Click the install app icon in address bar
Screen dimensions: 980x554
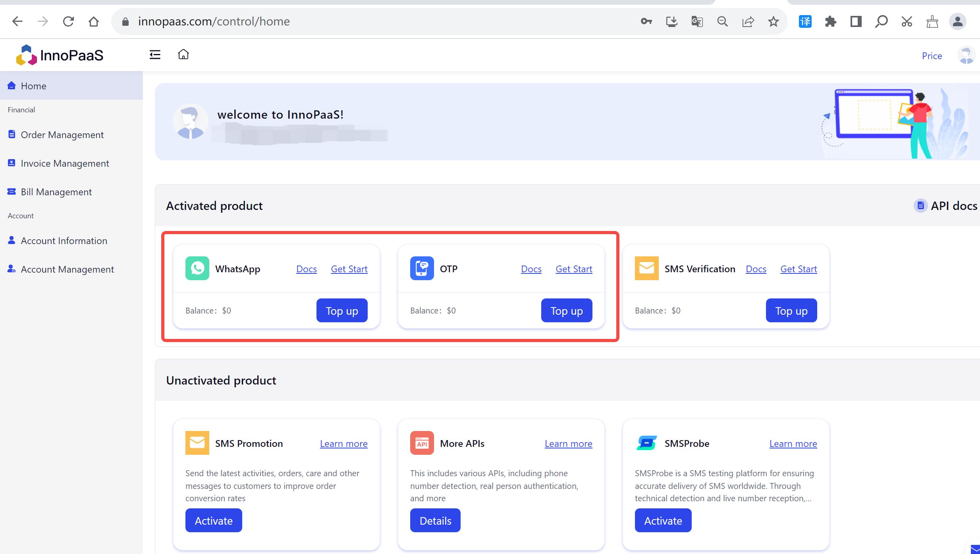(x=672, y=21)
